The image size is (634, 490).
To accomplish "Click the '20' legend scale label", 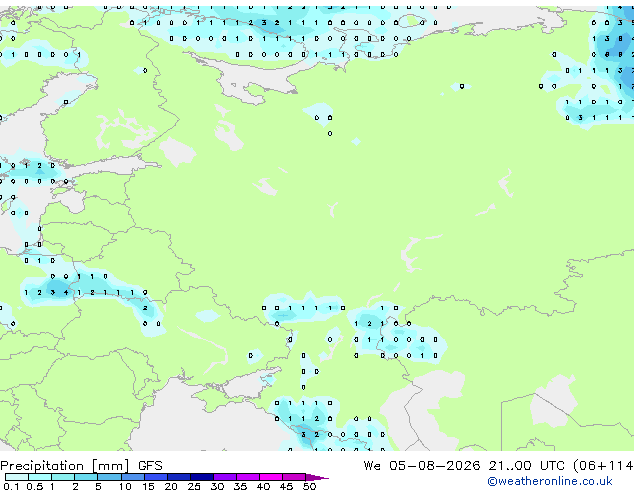I will pyautogui.click(x=171, y=486).
